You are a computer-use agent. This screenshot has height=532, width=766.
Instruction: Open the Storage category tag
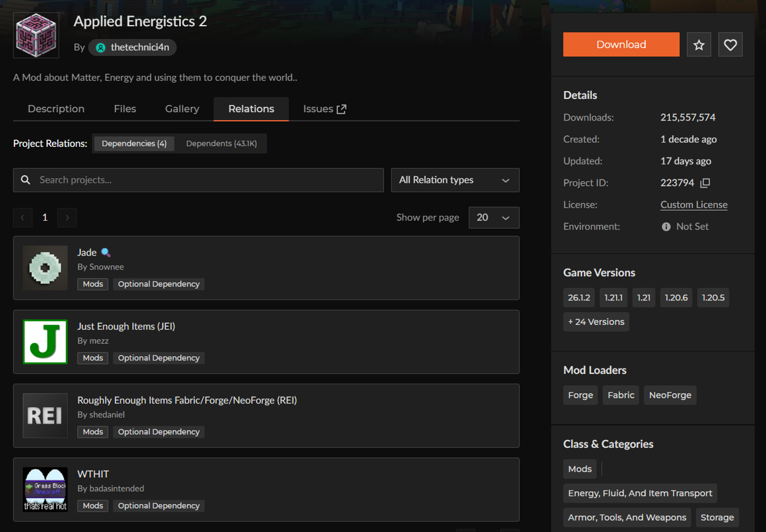pos(717,517)
